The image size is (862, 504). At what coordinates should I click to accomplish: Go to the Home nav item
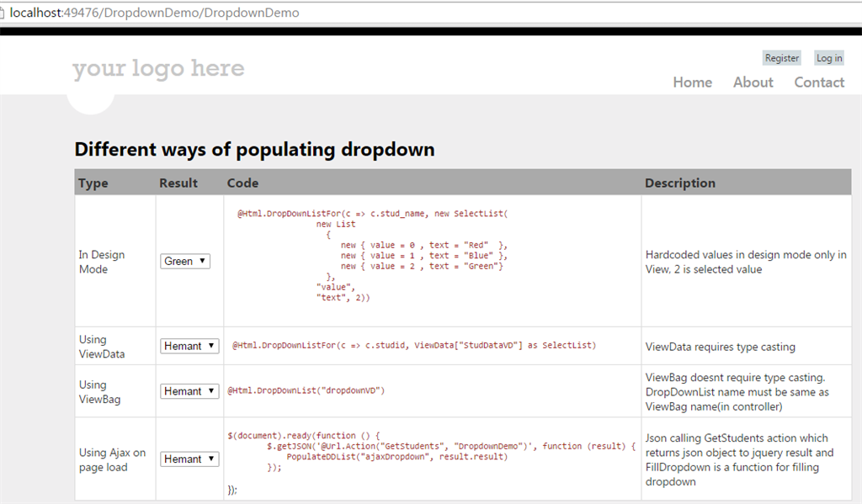pyautogui.click(x=692, y=82)
